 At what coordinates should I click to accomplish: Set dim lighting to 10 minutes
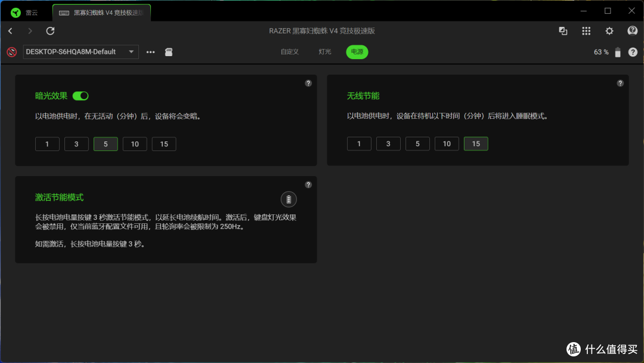click(135, 144)
